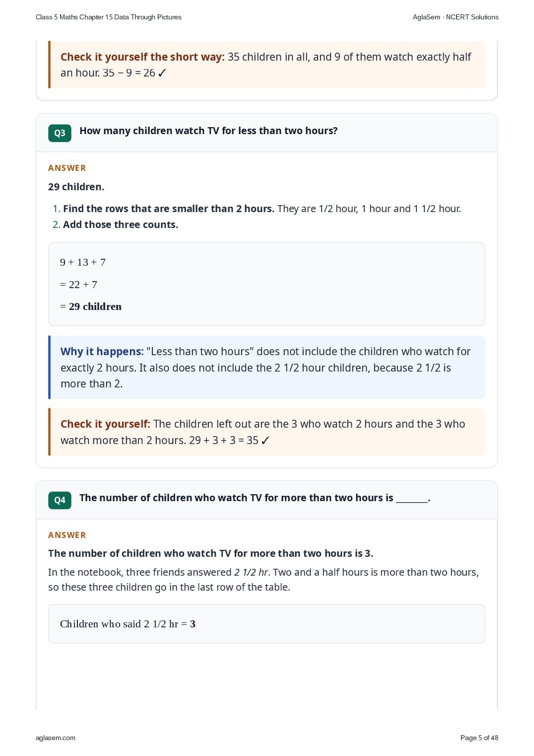Click the green Q4 question badge

point(60,500)
